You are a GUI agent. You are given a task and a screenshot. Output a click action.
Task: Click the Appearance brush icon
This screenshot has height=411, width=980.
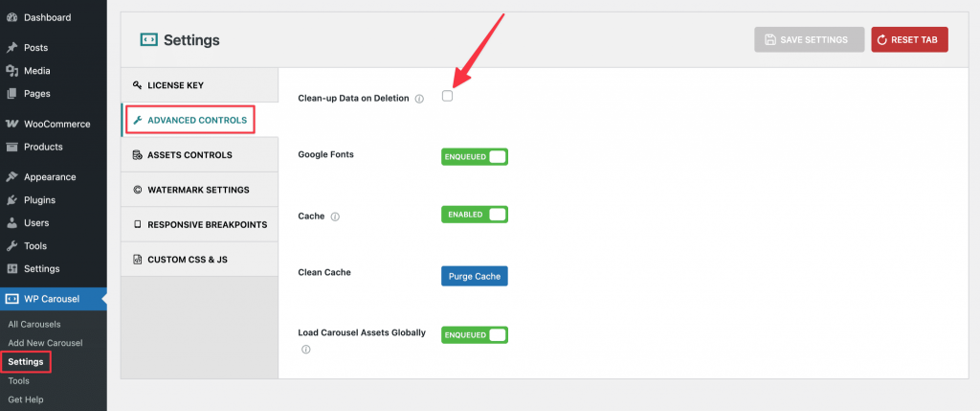11,177
